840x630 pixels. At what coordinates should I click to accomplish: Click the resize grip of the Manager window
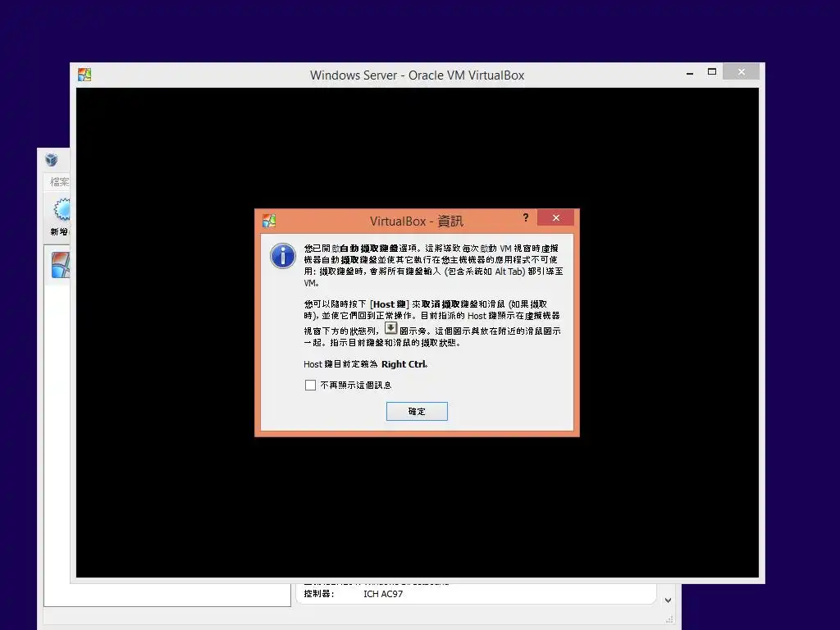click(669, 619)
